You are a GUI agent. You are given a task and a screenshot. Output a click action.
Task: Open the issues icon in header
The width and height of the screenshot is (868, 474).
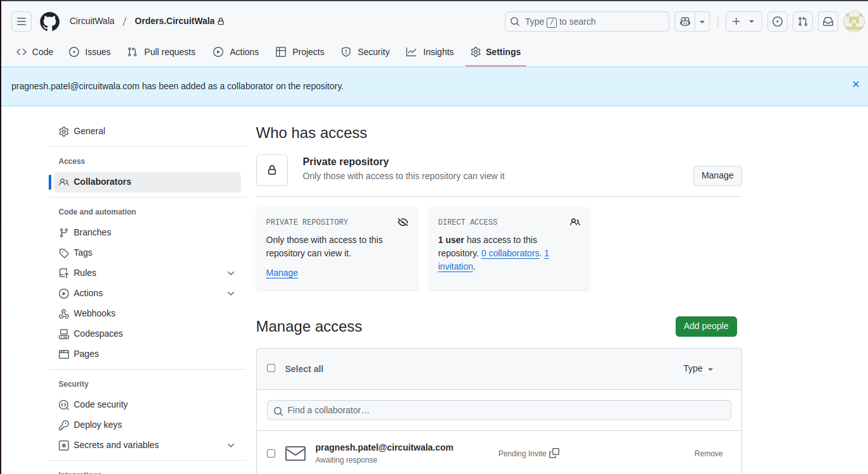(778, 22)
